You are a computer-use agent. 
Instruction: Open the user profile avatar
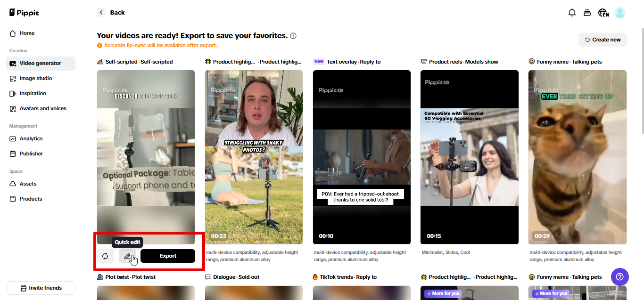tap(620, 13)
